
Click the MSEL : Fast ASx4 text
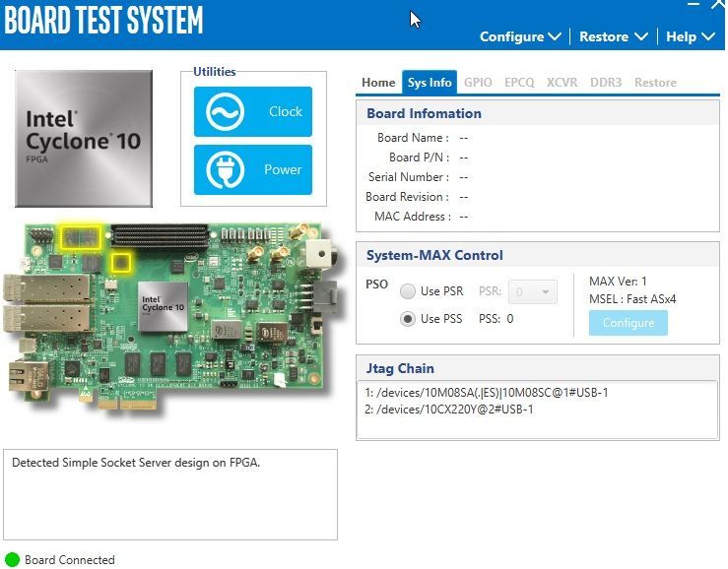(632, 299)
